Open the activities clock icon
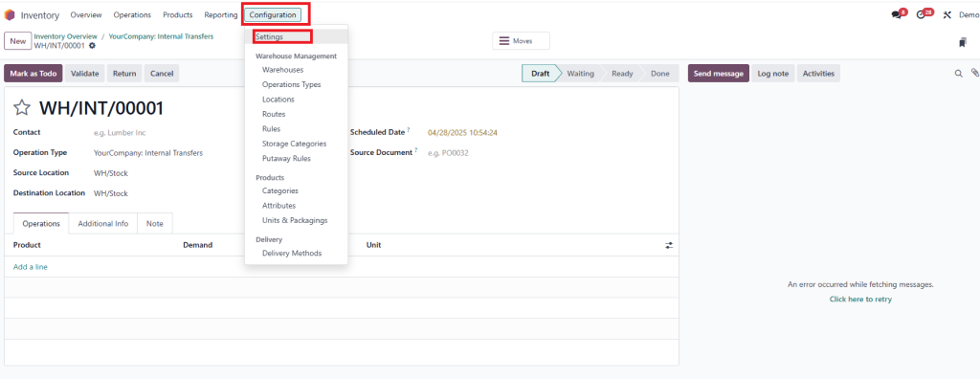 coord(921,15)
